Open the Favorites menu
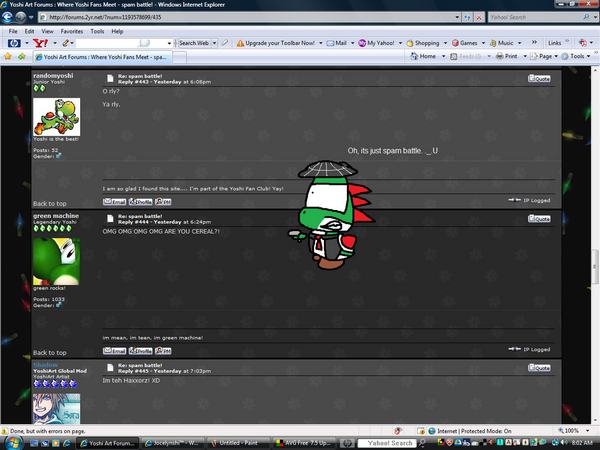 pos(72,31)
